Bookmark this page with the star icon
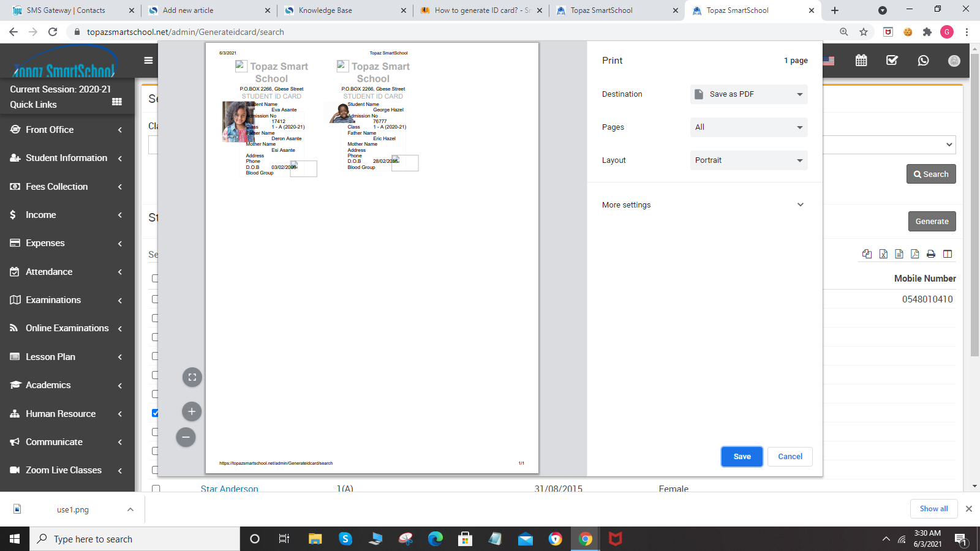 (x=864, y=32)
